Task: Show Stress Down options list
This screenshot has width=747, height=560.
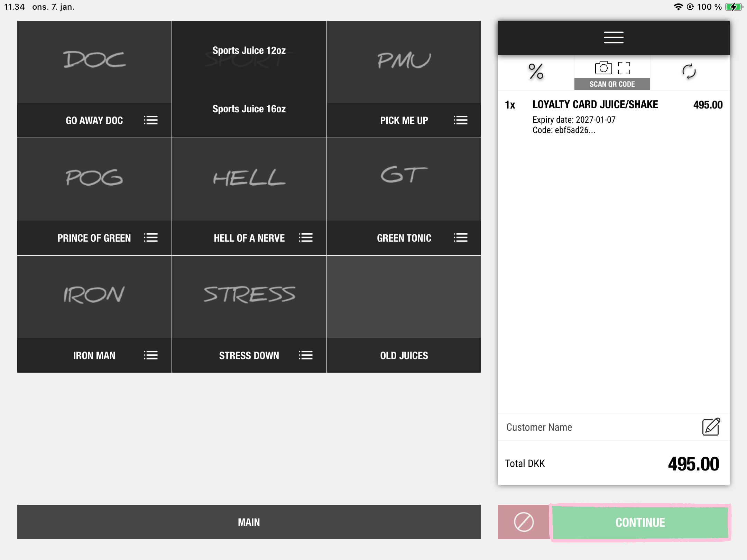Action: point(306,355)
